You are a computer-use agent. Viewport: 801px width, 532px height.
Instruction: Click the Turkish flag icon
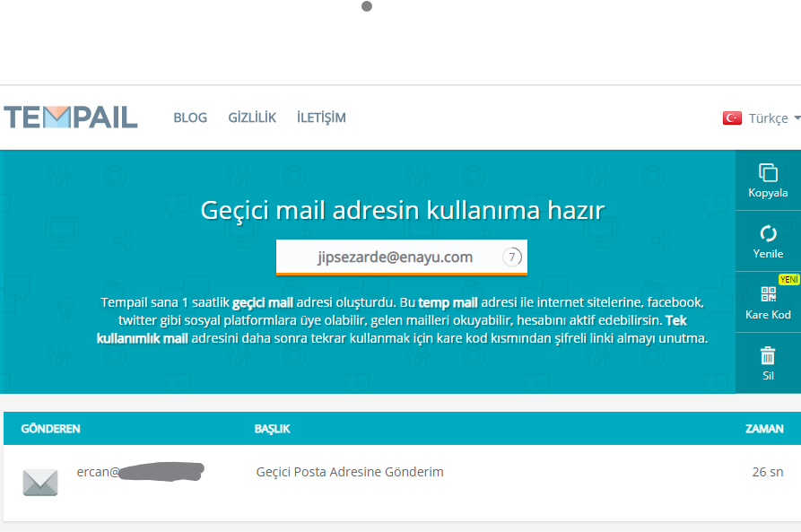pyautogui.click(x=732, y=118)
